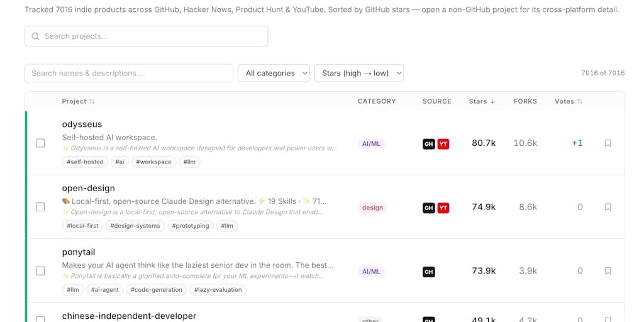Click the 80.7k stars value

click(x=484, y=143)
